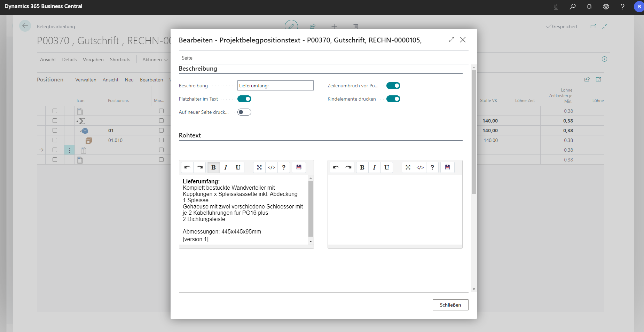Toggle fullscreen in the right text editor
Viewport: 644px width, 332px height.
(x=408, y=167)
